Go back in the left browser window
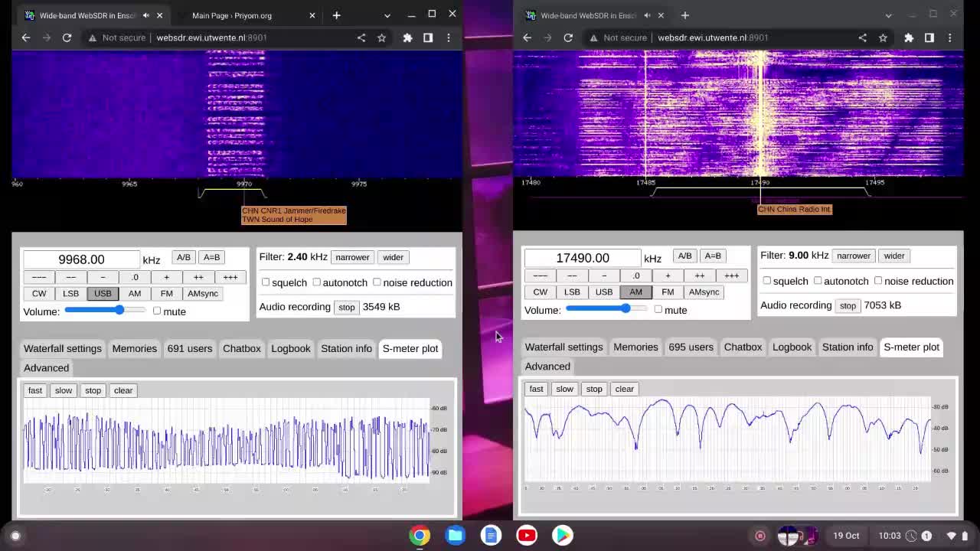Image resolution: width=980 pixels, height=551 pixels. pyautogui.click(x=26, y=37)
